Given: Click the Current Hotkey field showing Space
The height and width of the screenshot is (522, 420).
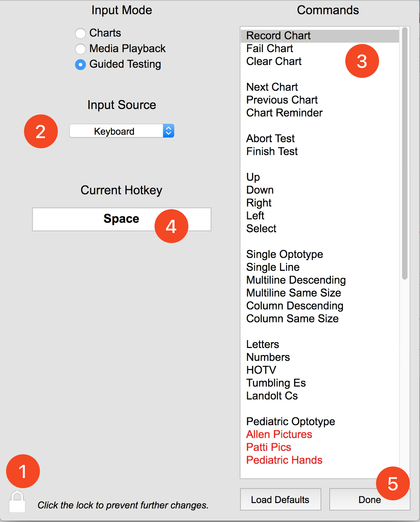Looking at the screenshot, I should pos(121,219).
